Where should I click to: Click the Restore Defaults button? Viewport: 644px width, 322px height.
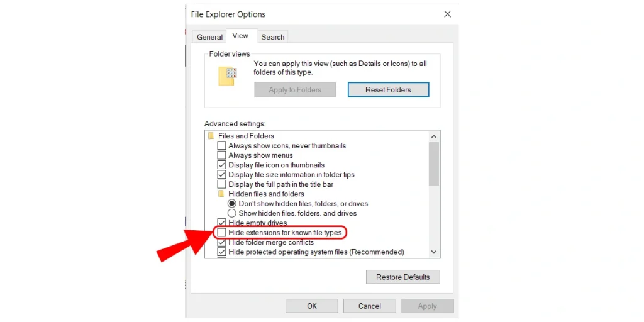coord(403,277)
